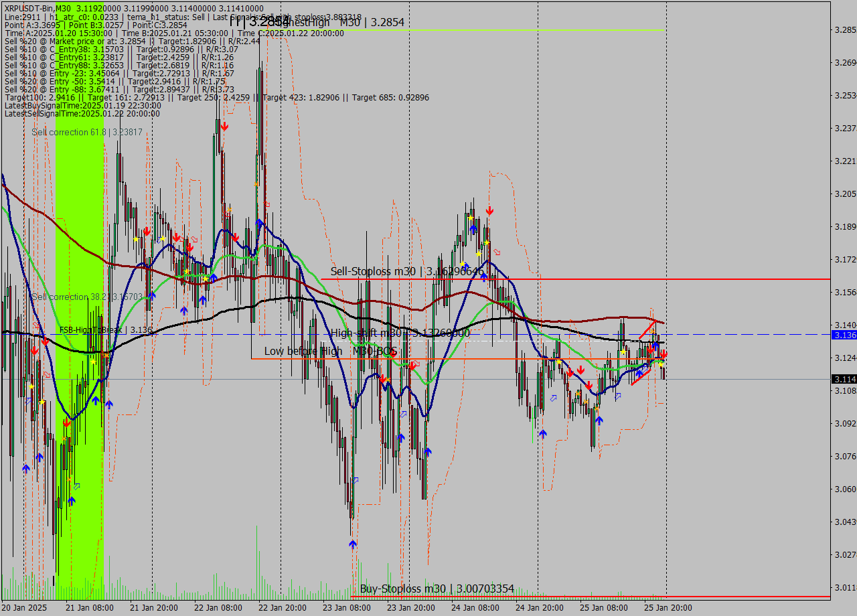Click the 3.221 price axis label
This screenshot has height=616, width=857.
[x=844, y=161]
